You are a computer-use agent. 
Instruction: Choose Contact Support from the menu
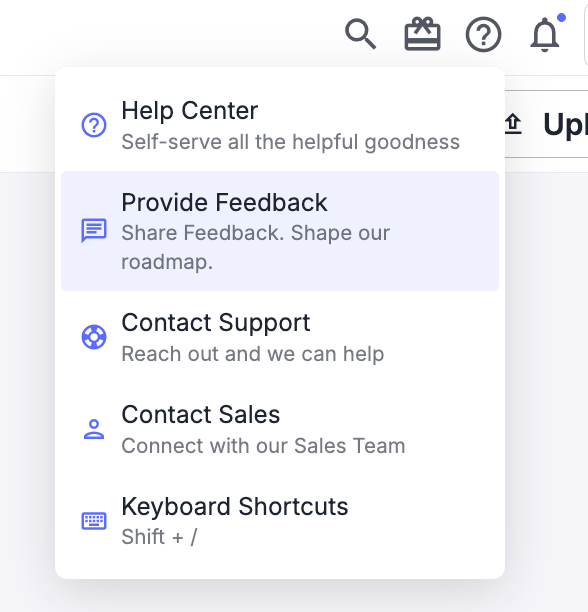point(280,337)
